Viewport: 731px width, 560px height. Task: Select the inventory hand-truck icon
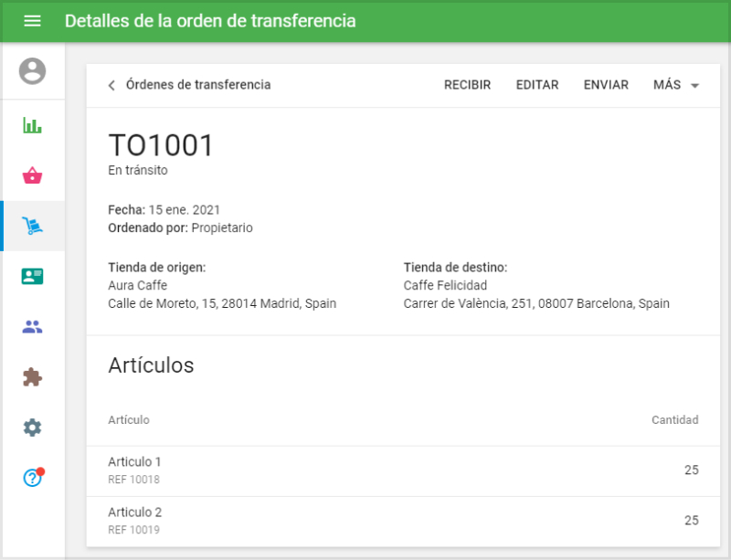pos(32,225)
